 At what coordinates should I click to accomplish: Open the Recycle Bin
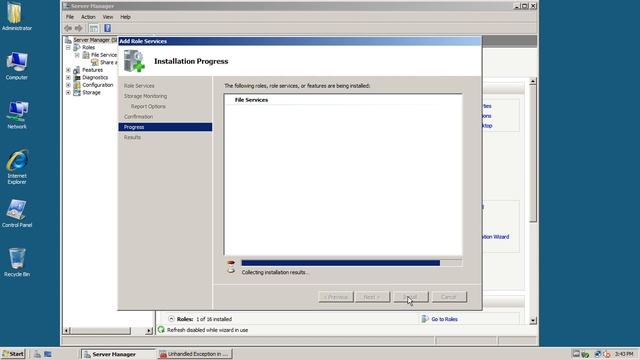tap(17, 262)
